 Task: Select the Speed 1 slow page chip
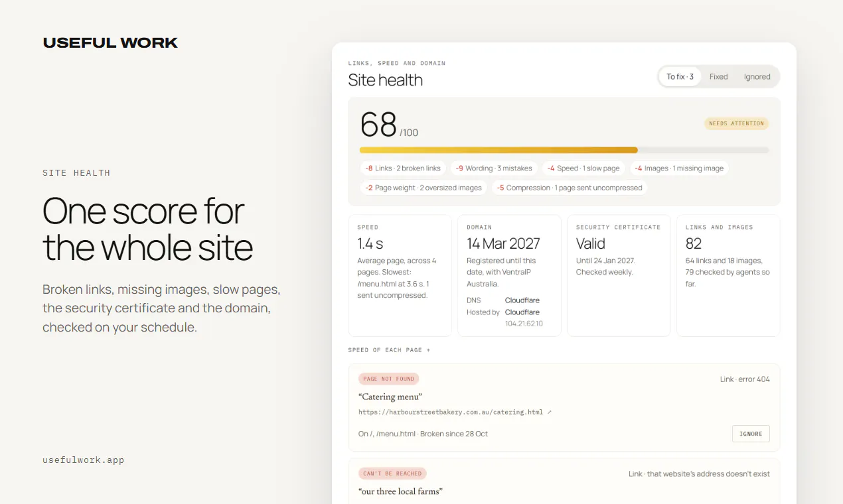[583, 168]
